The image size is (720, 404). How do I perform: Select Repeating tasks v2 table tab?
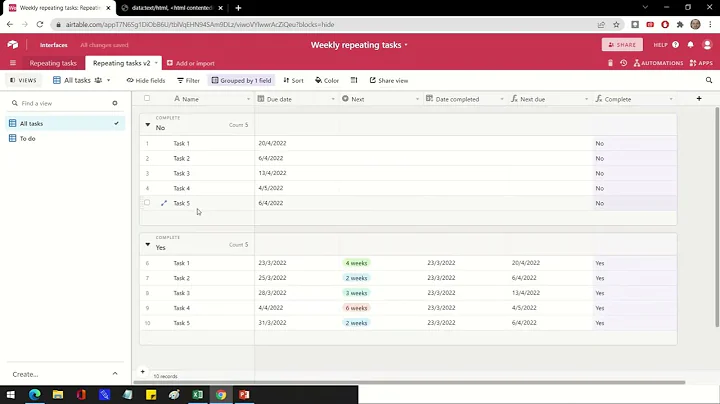point(122,63)
